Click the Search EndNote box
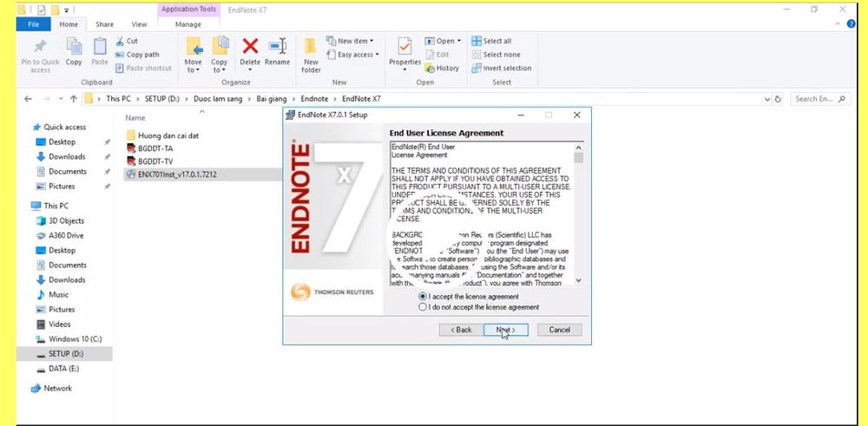 pyautogui.click(x=819, y=99)
